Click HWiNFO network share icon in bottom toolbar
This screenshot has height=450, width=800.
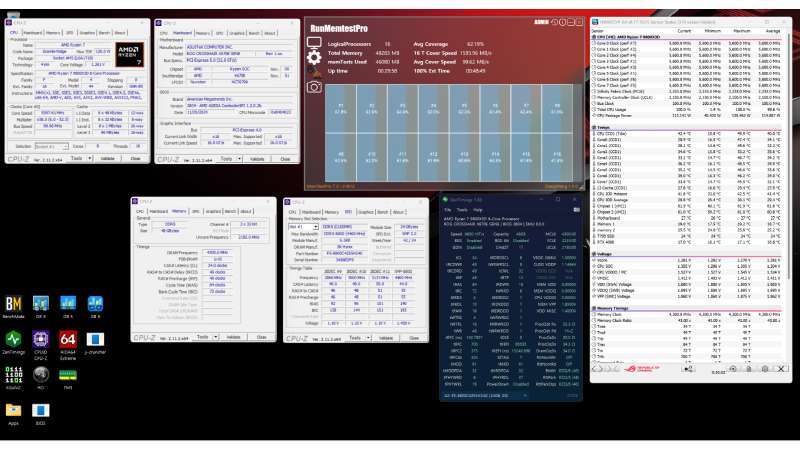[688, 368]
